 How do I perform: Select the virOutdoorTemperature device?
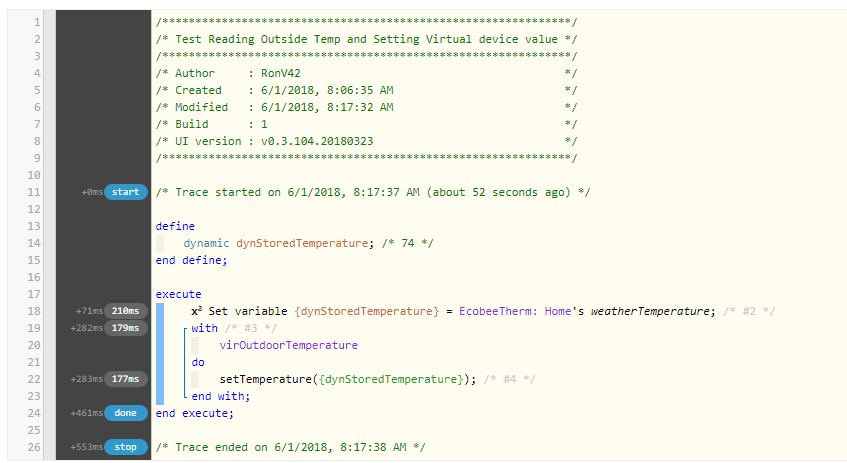[x=288, y=345]
